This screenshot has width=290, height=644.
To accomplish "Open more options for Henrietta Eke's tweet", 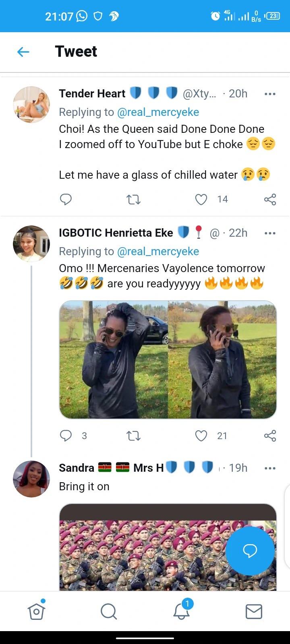I will coord(270,233).
